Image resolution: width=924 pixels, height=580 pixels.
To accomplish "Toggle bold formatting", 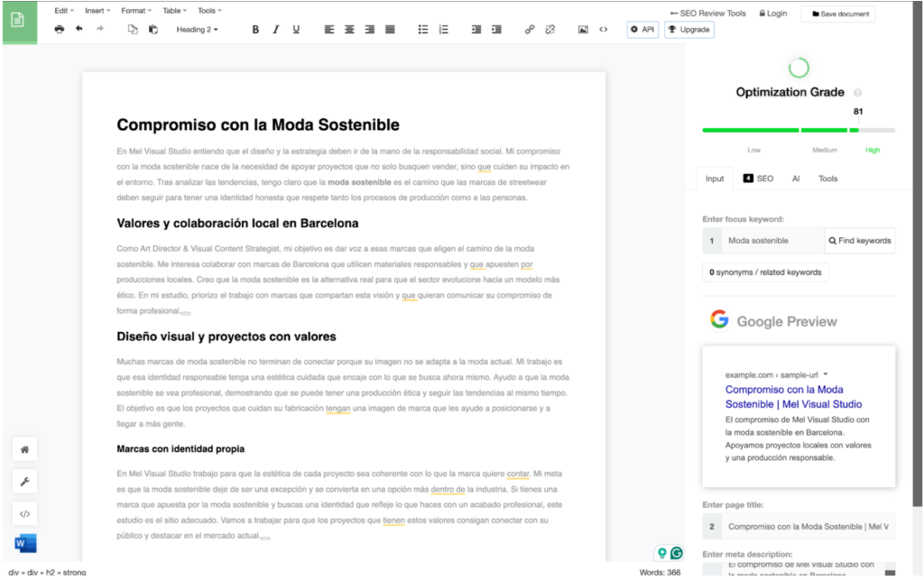I will pyautogui.click(x=255, y=30).
